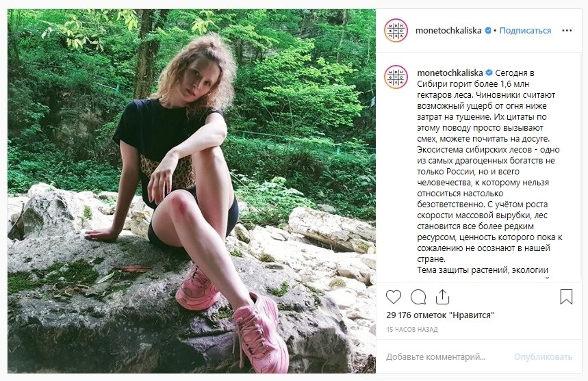The height and width of the screenshot is (381, 588).
Task: Open comments via the speech bubble icon
Action: coord(418,297)
